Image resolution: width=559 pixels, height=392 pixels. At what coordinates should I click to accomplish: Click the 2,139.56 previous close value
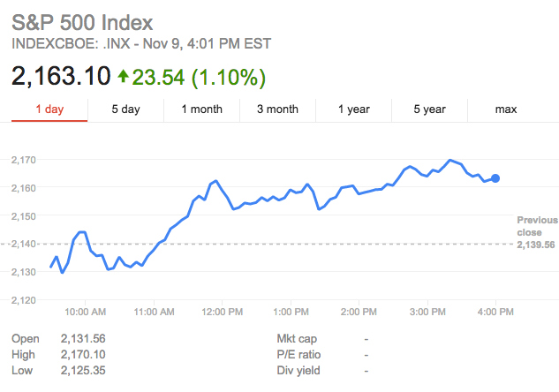point(536,245)
